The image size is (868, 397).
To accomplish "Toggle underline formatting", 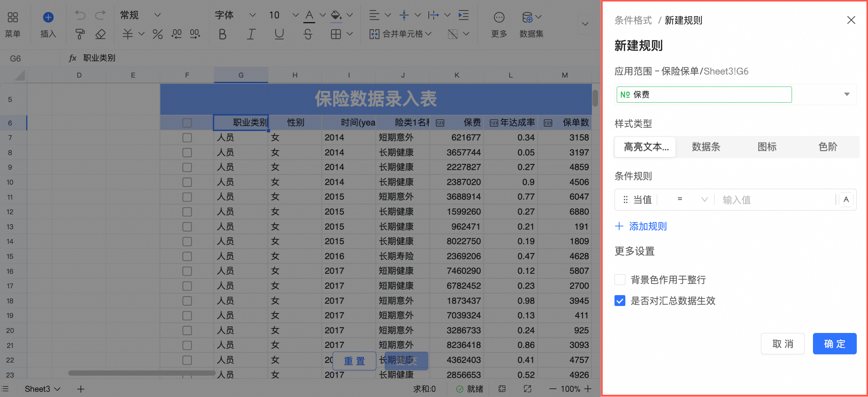I will pos(279,34).
